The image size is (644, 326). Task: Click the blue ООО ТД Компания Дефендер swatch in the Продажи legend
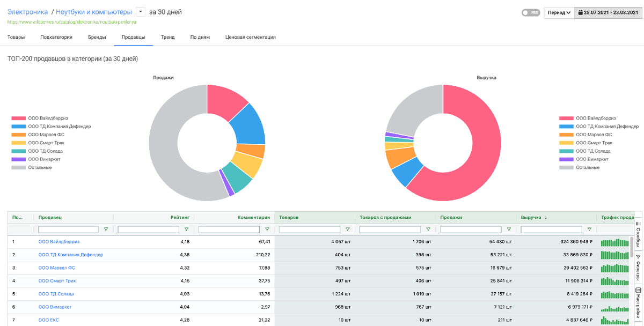(19, 127)
